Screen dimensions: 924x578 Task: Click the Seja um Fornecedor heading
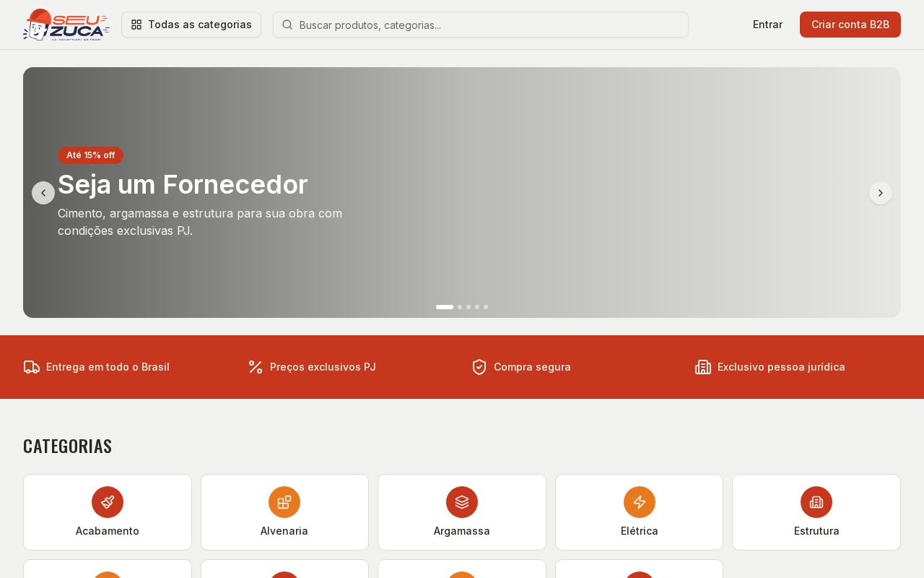pyautogui.click(x=183, y=184)
